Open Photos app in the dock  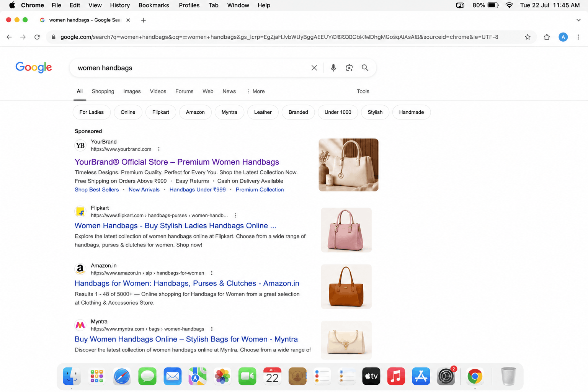click(x=222, y=376)
